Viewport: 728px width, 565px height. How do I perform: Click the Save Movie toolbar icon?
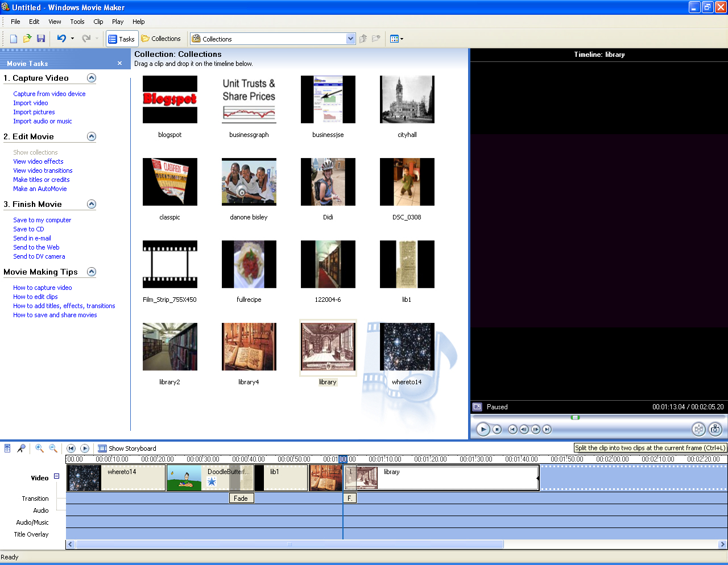[x=40, y=38]
